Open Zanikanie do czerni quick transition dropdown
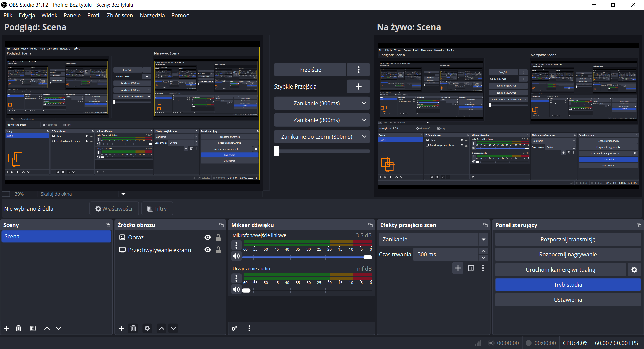 (x=364, y=137)
